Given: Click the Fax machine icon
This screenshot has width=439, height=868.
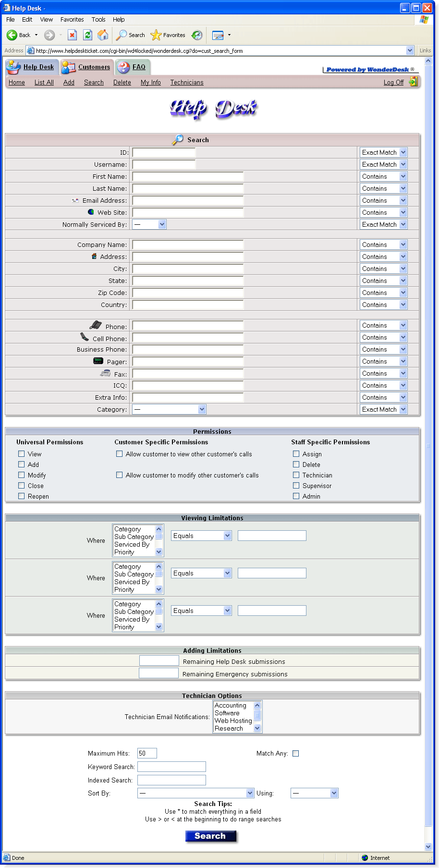Looking at the screenshot, I should coord(105,373).
